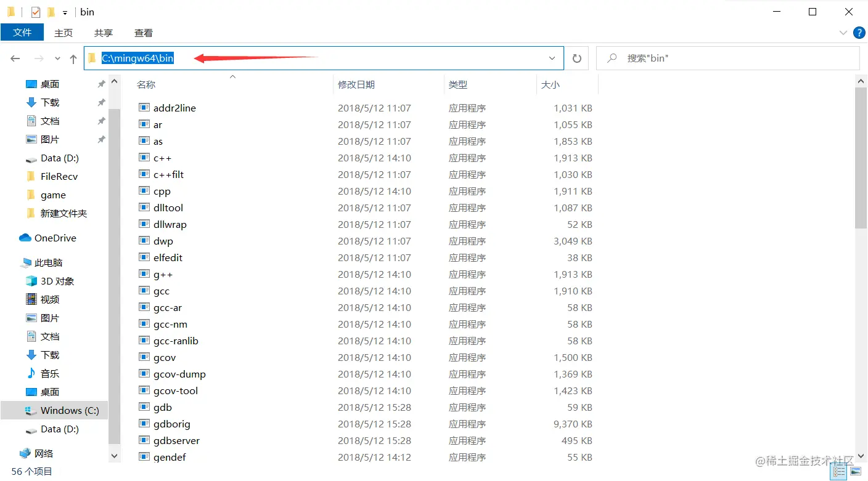Click the Windows (C:) drive icon
Image resolution: width=868 pixels, height=481 pixels.
[31, 410]
